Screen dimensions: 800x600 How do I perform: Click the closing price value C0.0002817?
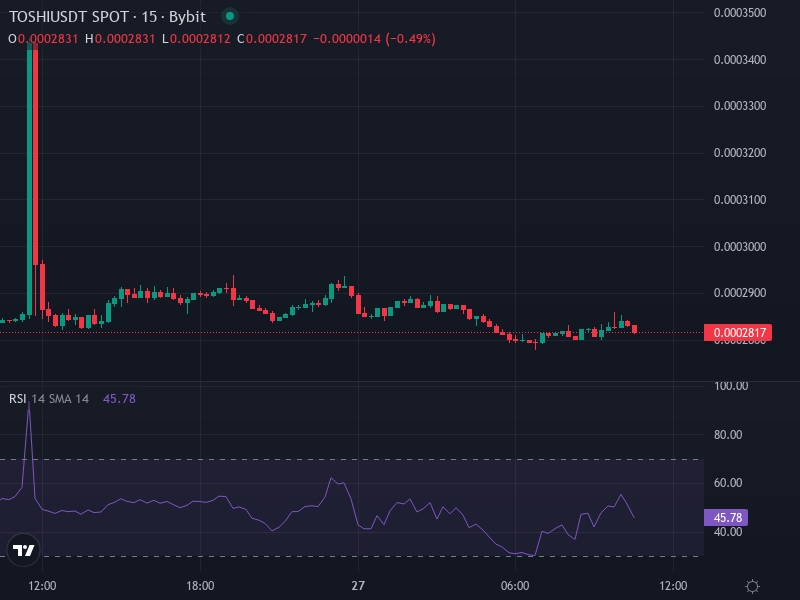coord(271,39)
